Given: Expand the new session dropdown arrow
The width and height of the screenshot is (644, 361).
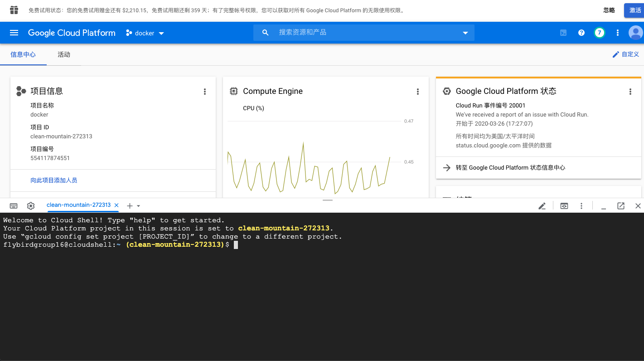Looking at the screenshot, I should (x=138, y=206).
